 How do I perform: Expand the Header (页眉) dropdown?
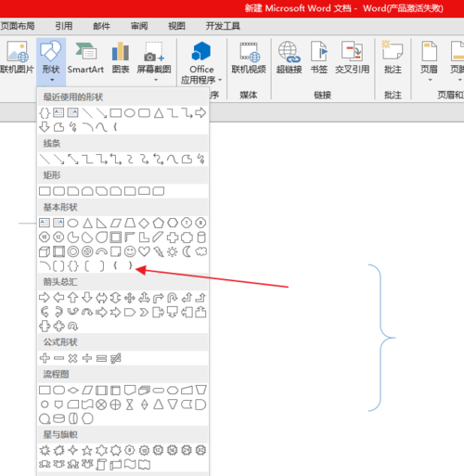[x=430, y=62]
